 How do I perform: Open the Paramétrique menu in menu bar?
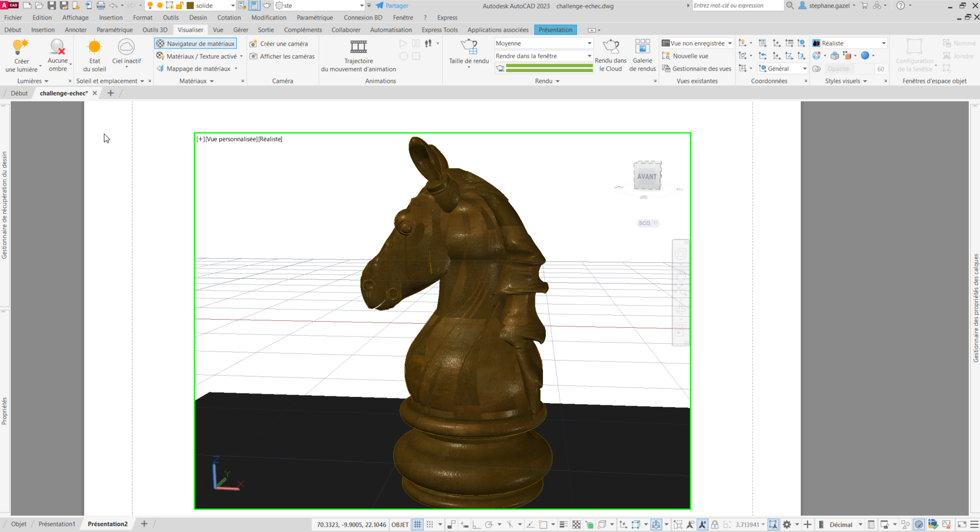[314, 17]
